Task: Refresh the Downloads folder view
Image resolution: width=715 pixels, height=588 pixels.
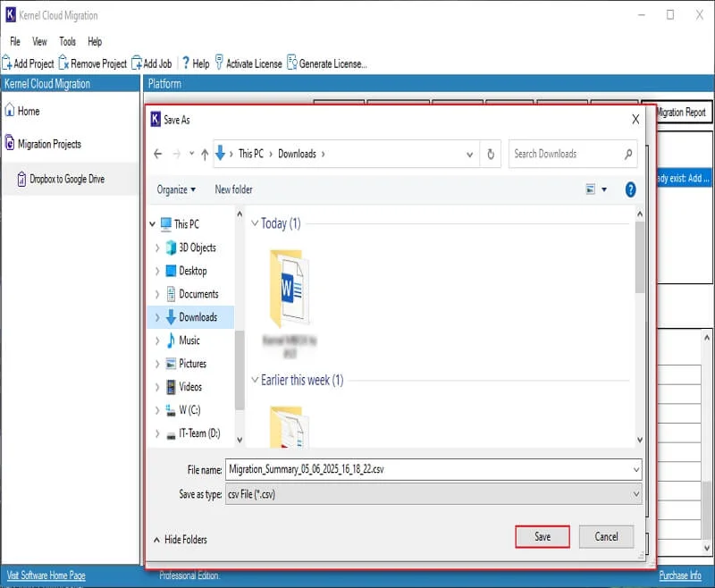Action: [491, 154]
